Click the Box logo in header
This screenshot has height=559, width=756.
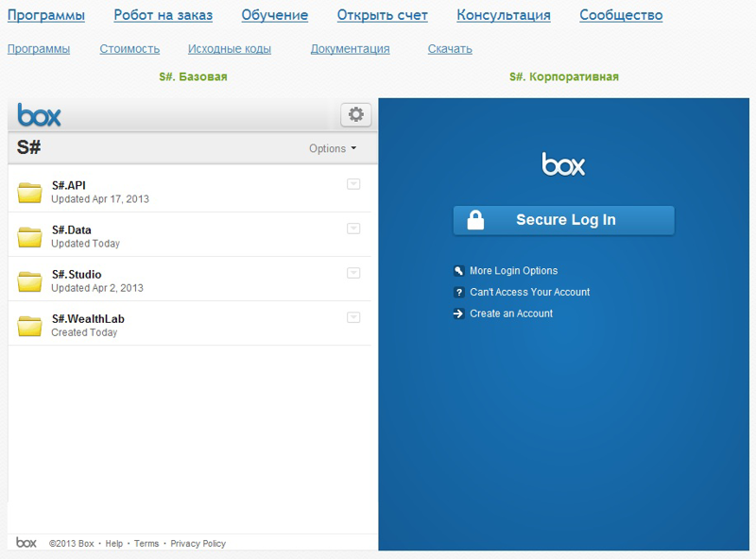pos(40,116)
